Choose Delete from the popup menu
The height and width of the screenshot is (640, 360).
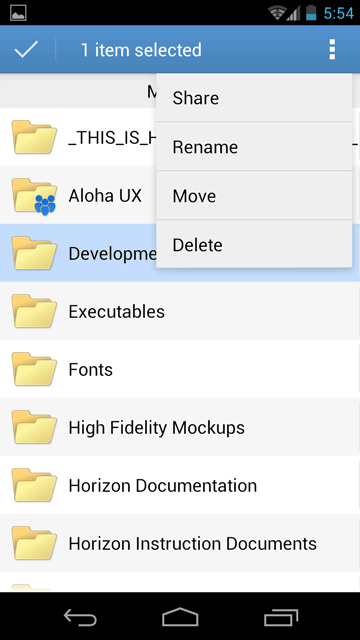[x=254, y=244]
